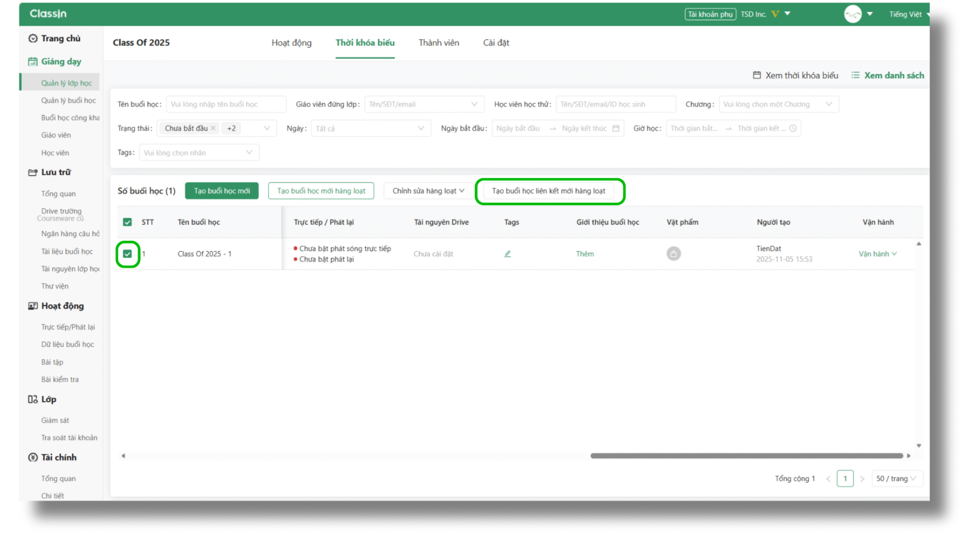Viewport: 980px width, 537px height.
Task: Click Tạo buổi học mới button
Action: point(222,191)
